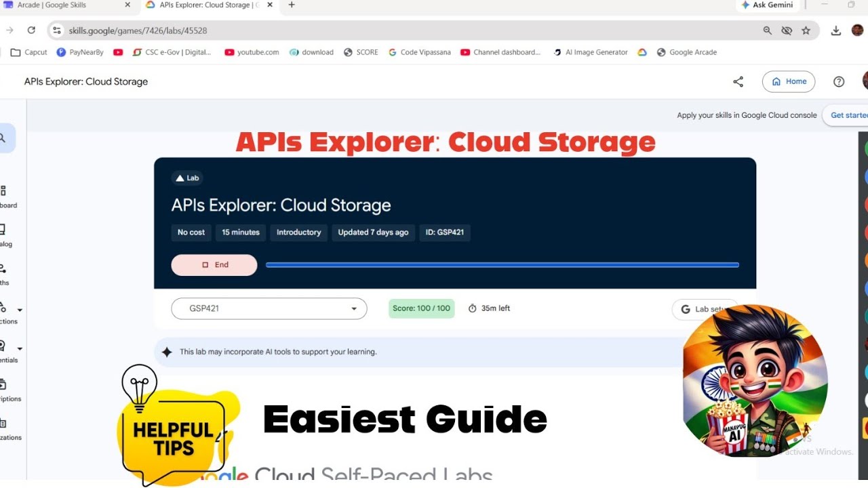
Task: Open the download bookmark
Action: 311,52
